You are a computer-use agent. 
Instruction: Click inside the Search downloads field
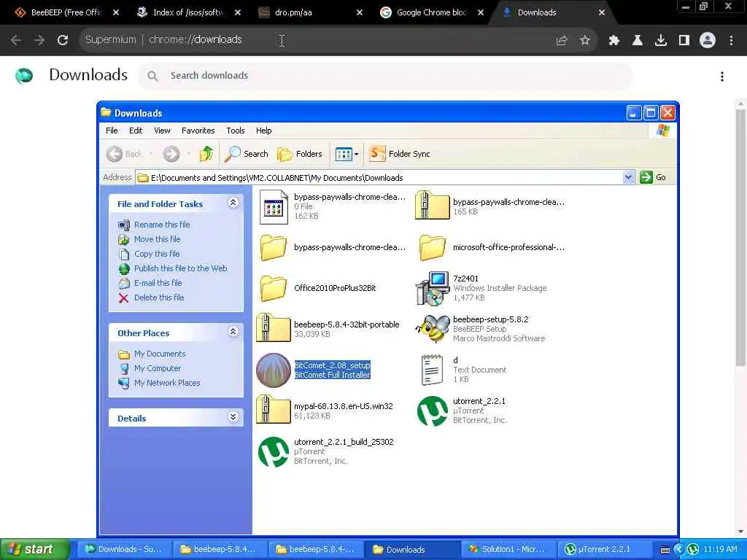pyautogui.click(x=385, y=76)
